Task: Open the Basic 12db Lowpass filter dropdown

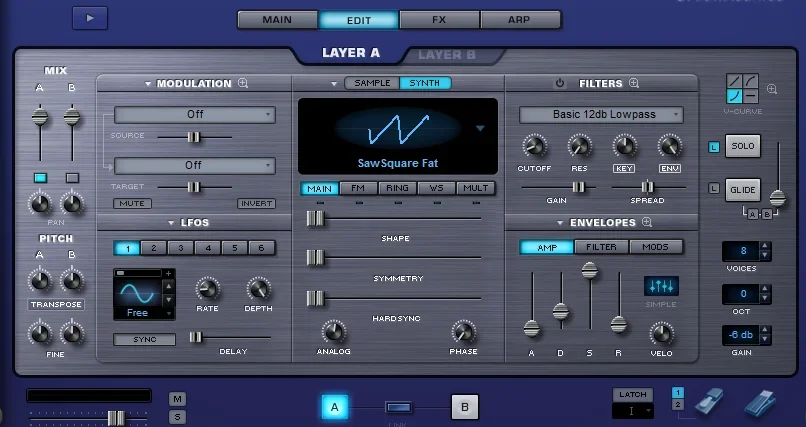Action: pos(601,115)
